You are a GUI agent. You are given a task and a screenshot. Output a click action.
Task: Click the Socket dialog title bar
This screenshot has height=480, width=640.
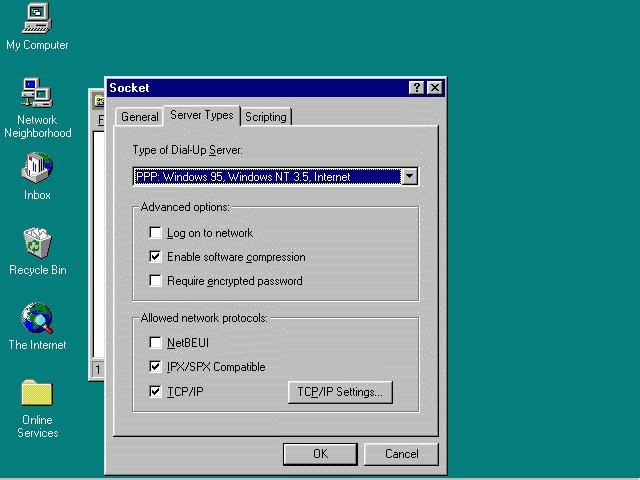tap(257, 88)
